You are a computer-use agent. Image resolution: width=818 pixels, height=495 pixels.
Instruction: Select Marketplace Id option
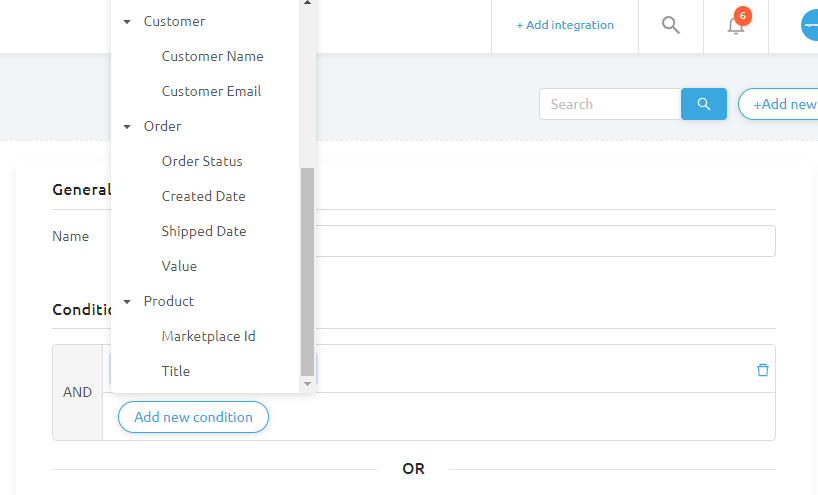click(x=208, y=336)
